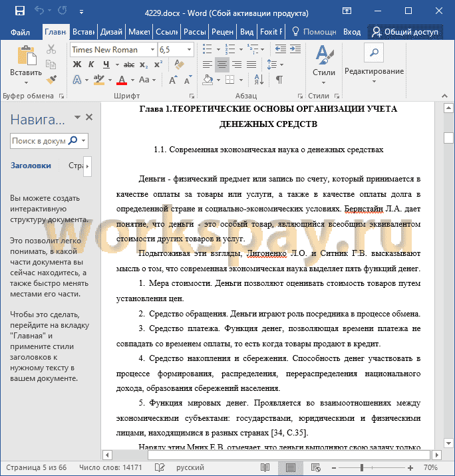Click the 70% zoom level indicator

click(x=430, y=467)
